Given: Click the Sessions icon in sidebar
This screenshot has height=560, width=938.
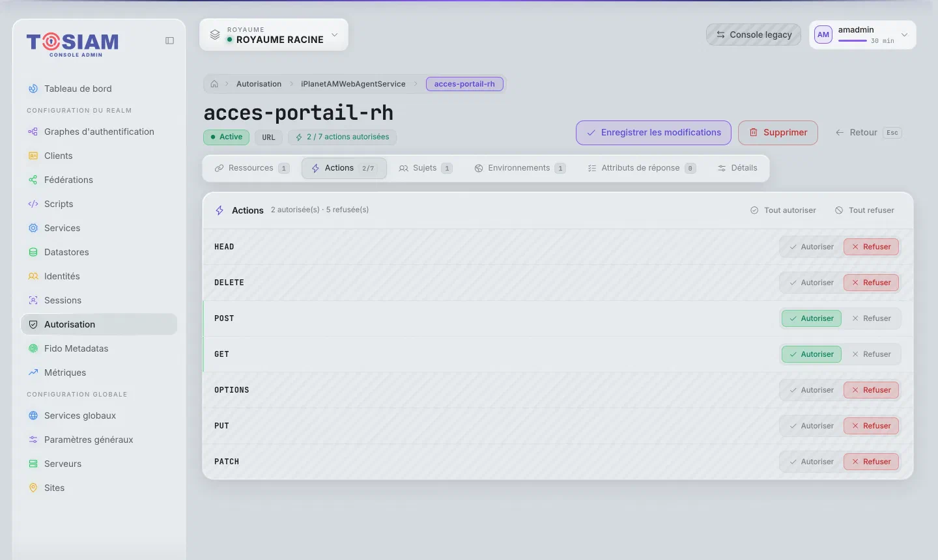Looking at the screenshot, I should [x=33, y=300].
